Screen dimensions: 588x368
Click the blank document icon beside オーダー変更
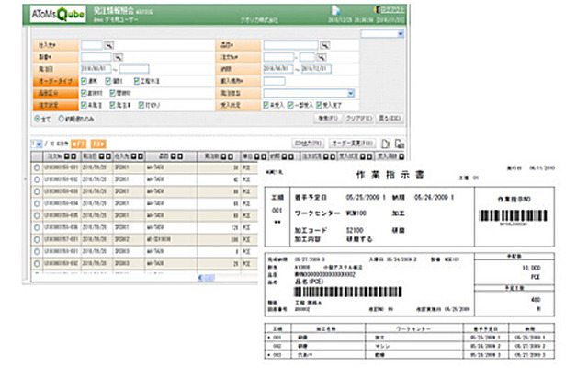[x=386, y=144]
